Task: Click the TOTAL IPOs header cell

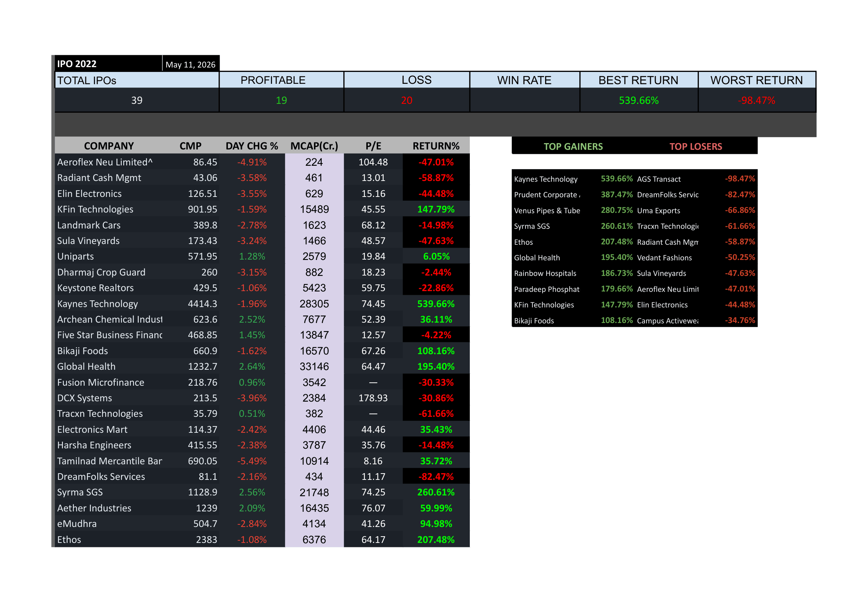Action: coord(137,80)
